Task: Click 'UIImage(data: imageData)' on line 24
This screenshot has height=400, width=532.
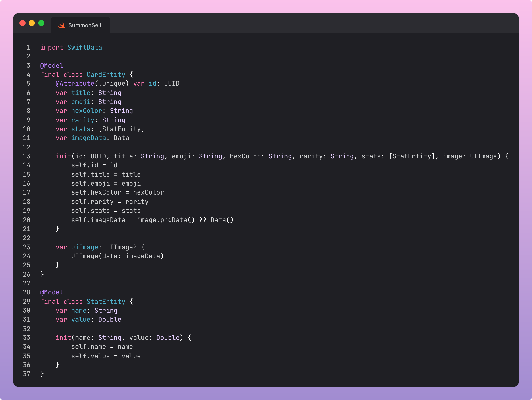Action: coord(117,256)
